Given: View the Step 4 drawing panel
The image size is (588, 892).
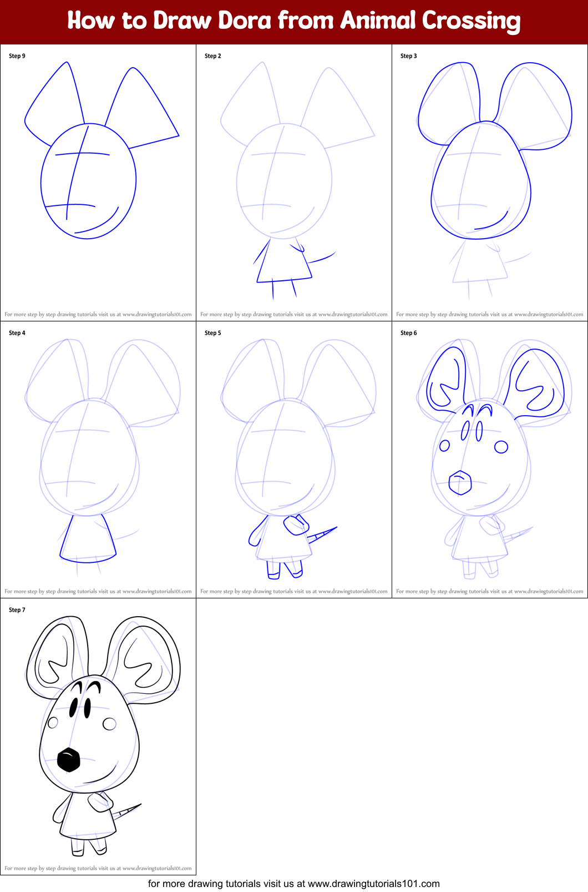Looking at the screenshot, I should pyautogui.click(x=98, y=460).
